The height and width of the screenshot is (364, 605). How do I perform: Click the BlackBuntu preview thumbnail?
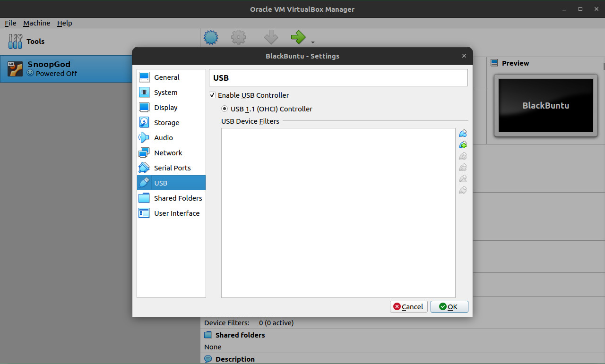[546, 105]
